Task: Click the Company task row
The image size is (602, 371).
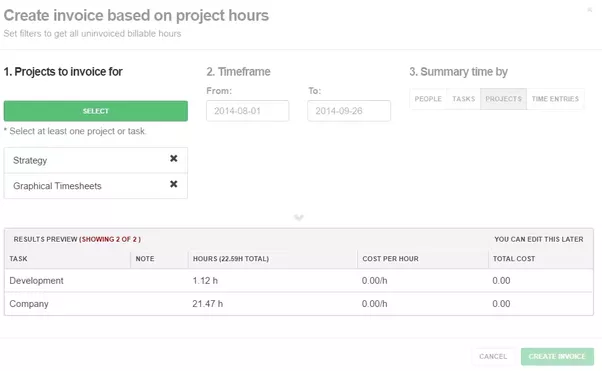Action: click(299, 304)
